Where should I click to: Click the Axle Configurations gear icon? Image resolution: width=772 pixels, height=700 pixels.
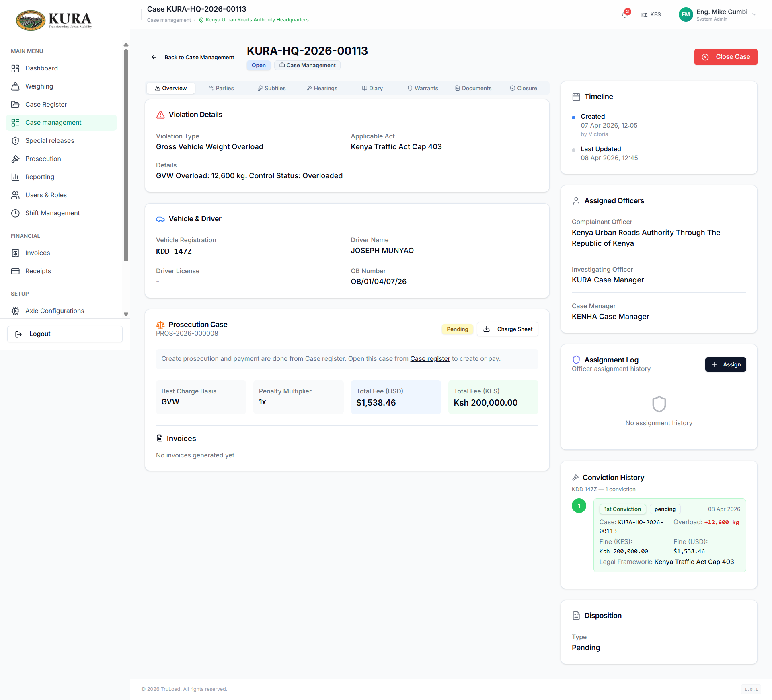point(15,311)
